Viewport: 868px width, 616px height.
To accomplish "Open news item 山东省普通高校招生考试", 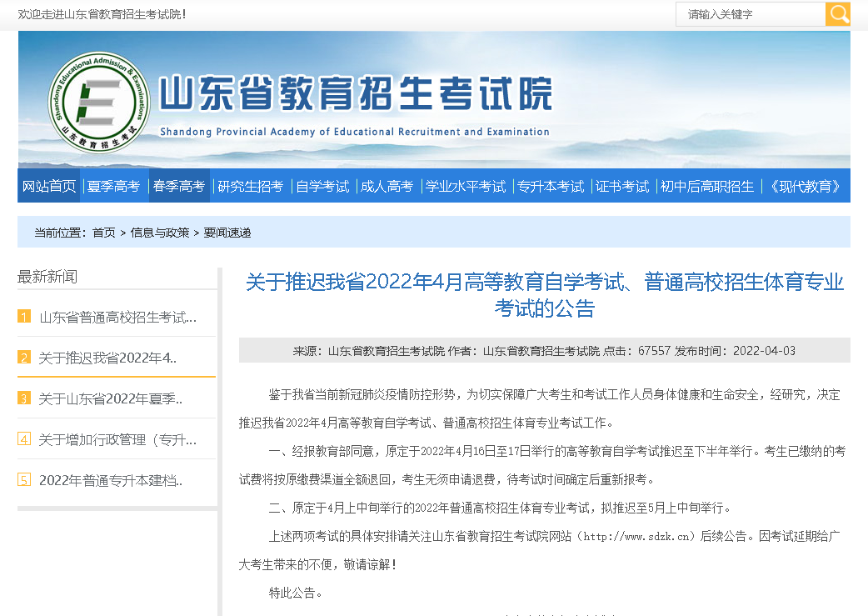I will 117,317.
